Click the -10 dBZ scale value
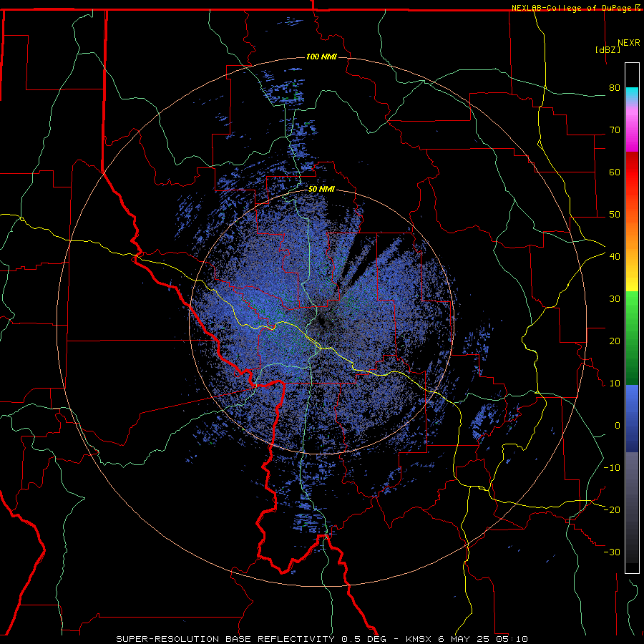The image size is (644, 644). (x=612, y=468)
